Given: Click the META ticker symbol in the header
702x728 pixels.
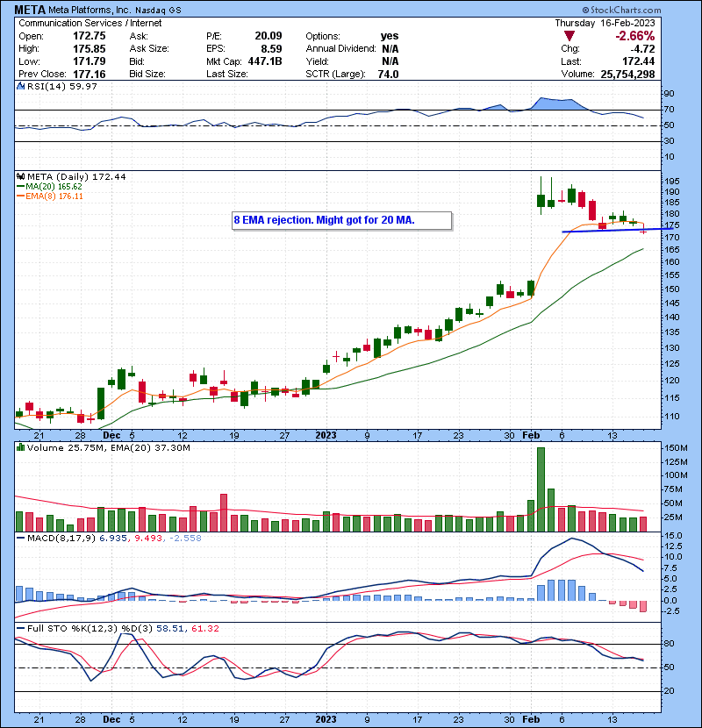Looking at the screenshot, I should (30, 10).
